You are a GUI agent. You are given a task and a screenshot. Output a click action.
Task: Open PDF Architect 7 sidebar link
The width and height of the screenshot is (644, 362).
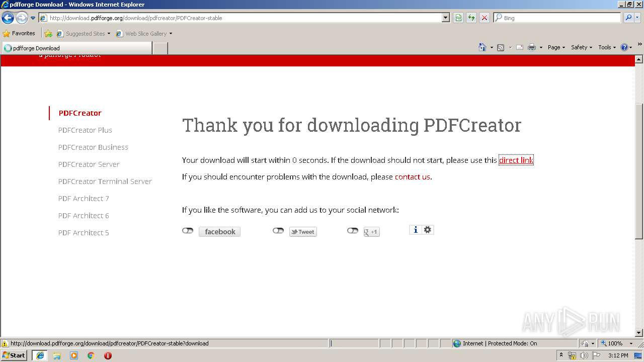(x=84, y=199)
